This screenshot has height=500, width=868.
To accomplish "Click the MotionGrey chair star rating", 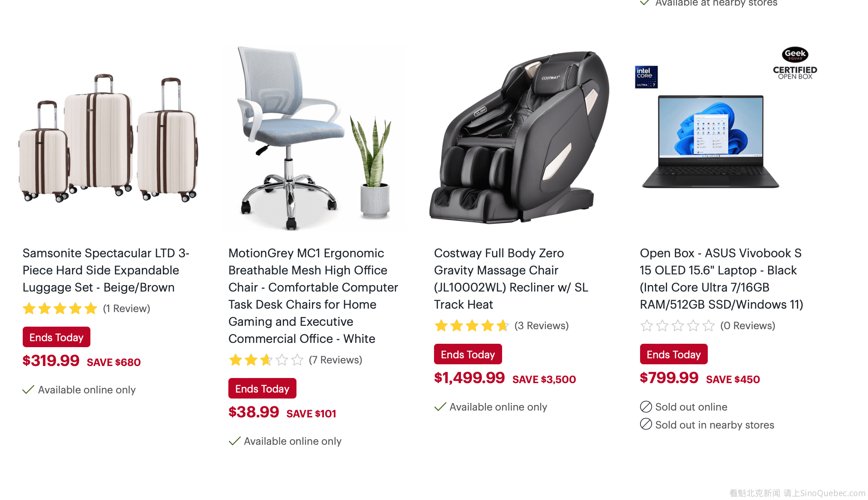I will point(266,360).
